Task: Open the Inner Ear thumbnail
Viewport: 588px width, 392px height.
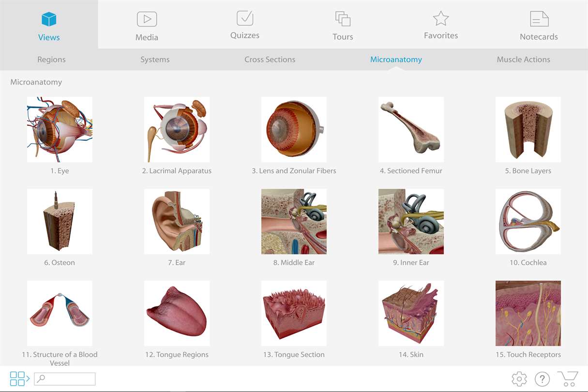Action: pyautogui.click(x=411, y=221)
